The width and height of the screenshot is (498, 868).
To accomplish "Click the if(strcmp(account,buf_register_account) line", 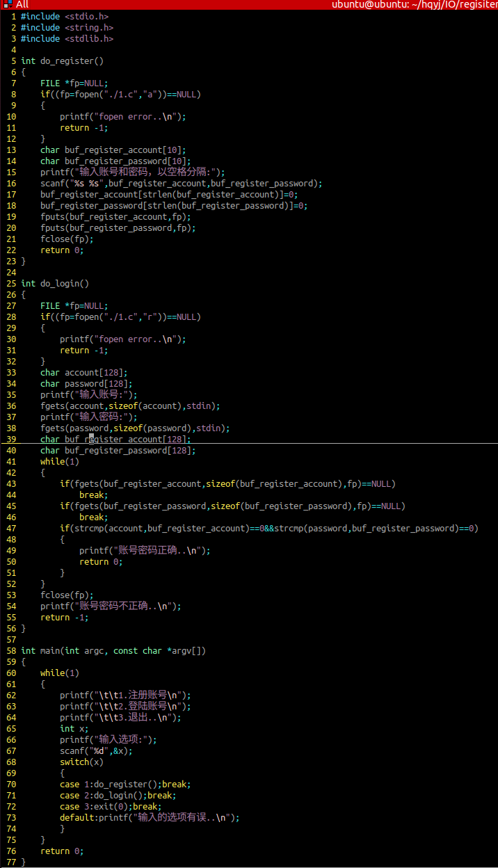I will click(269, 529).
